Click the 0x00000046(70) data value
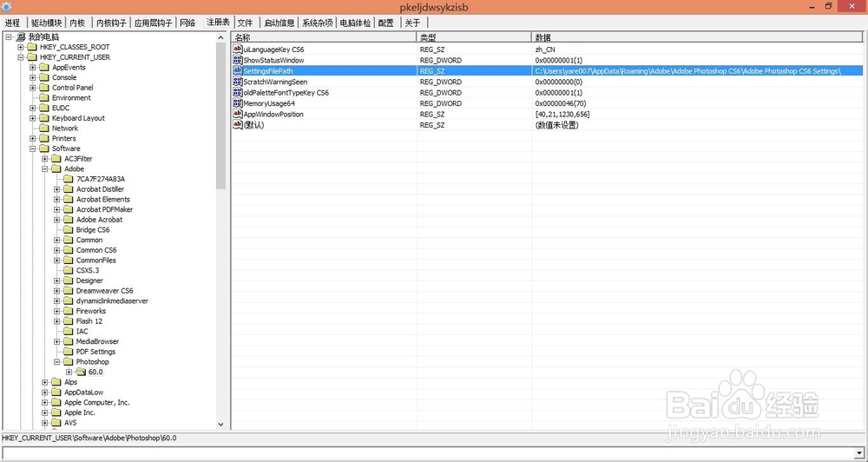Viewport: 868px width, 462px height. pos(560,103)
